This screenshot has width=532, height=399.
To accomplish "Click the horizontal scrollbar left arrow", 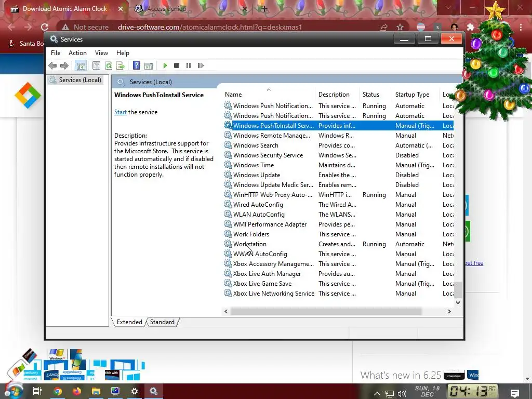I will pos(227,312).
